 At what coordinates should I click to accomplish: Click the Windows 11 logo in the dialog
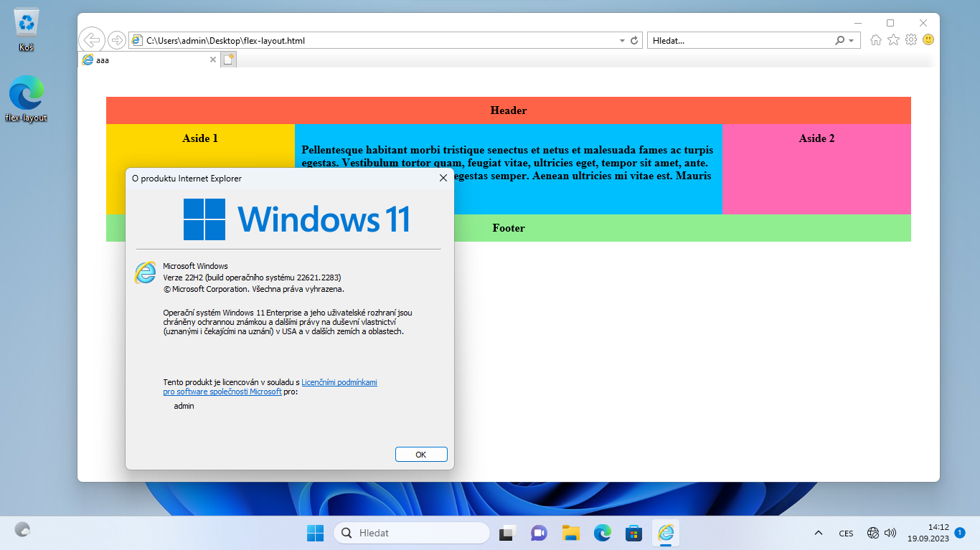click(296, 219)
